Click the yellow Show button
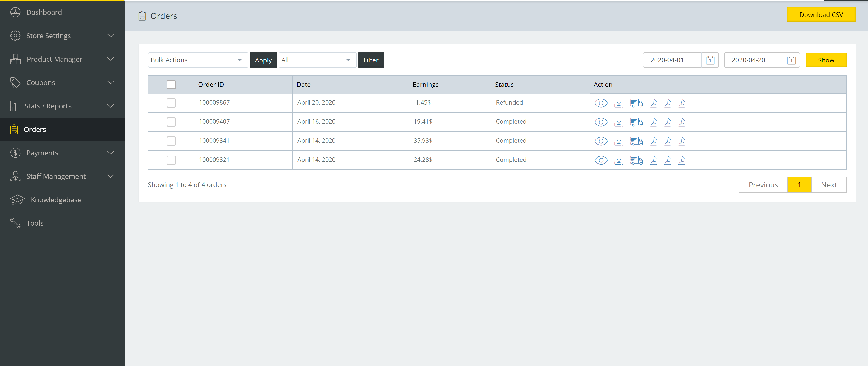The height and width of the screenshot is (366, 868). pyautogui.click(x=826, y=60)
